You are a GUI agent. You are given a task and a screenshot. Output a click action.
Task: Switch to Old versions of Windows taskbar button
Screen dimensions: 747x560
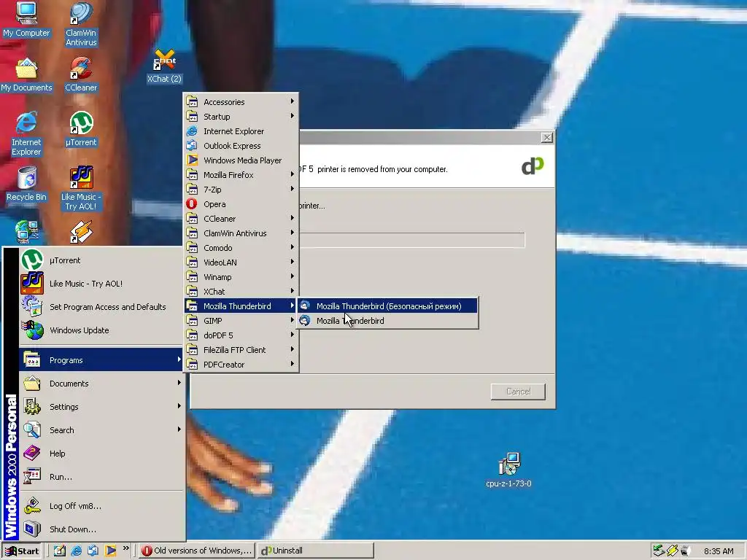pos(197,551)
